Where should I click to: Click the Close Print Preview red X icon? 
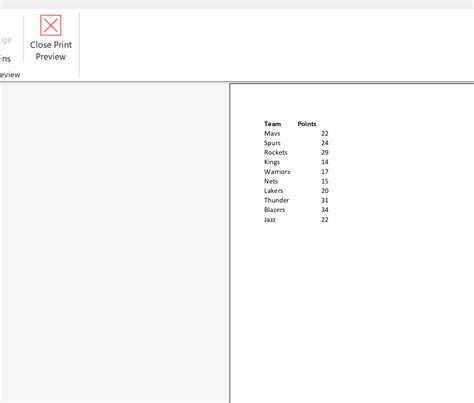coord(51,25)
